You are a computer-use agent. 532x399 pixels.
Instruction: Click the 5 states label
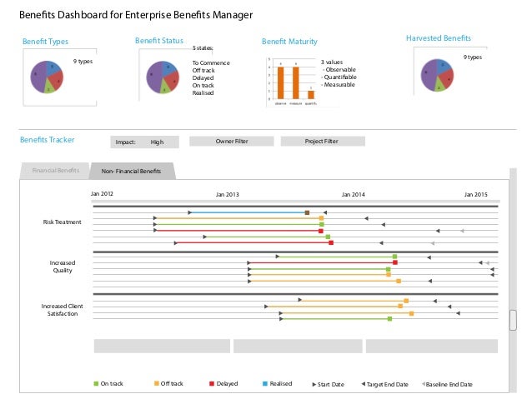click(203, 48)
